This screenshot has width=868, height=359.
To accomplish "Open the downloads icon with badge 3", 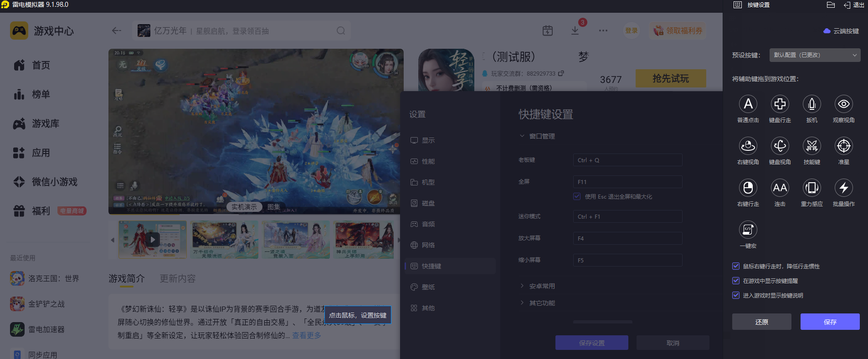I will [x=575, y=31].
